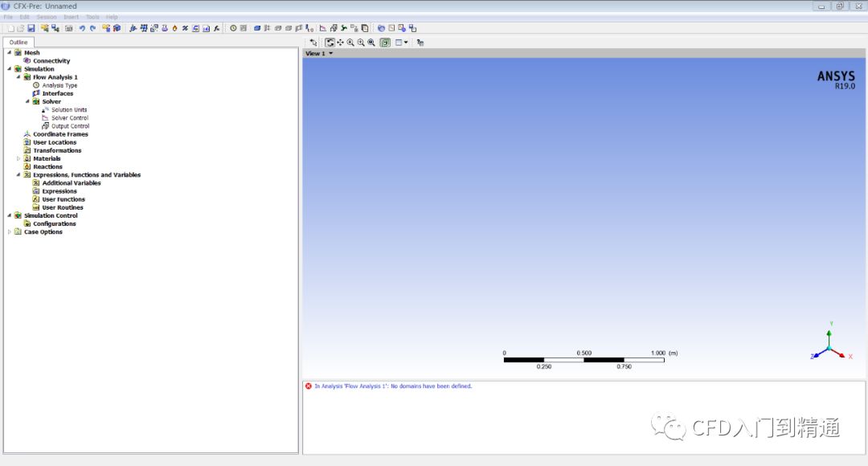Click the flame Reaction toolbar icon

pos(174,28)
